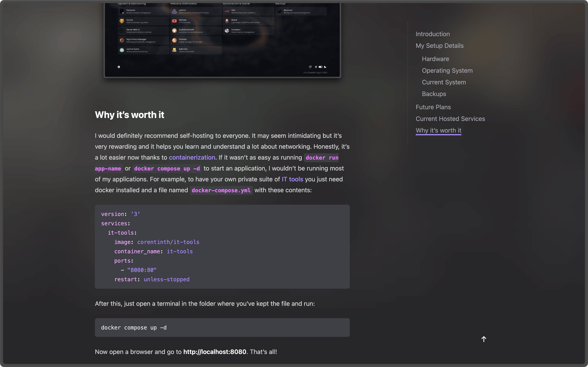588x367 pixels.
Task: Toggle the light/dark mode switch
Action: (x=320, y=67)
